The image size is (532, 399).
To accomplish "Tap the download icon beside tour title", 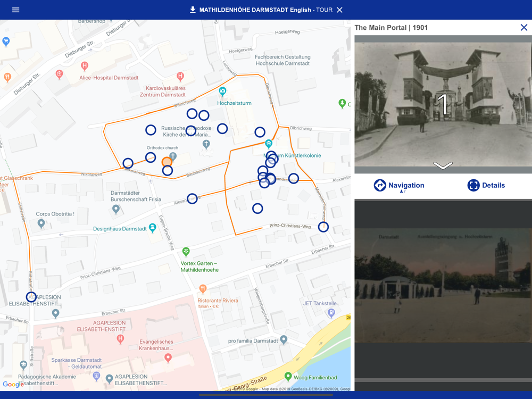I will coord(193,10).
